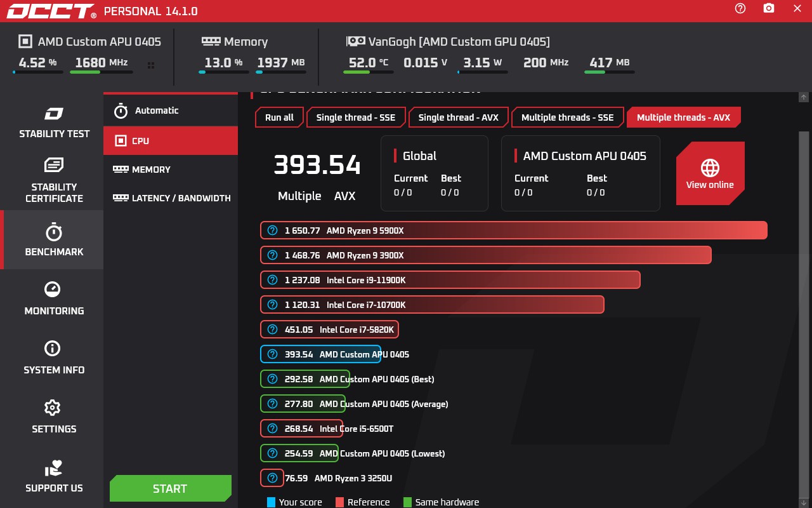Click the AMD Ryzen 9 5900X result bar

(514, 231)
